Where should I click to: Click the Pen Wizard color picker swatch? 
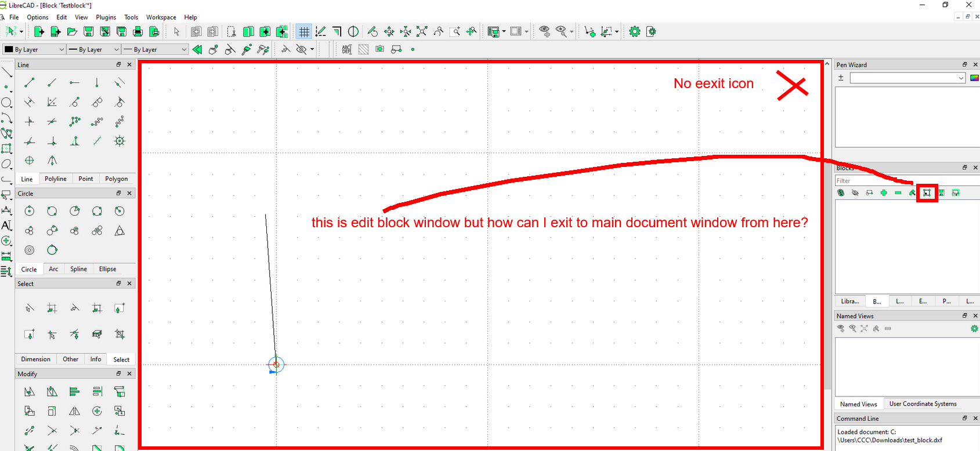click(x=974, y=78)
